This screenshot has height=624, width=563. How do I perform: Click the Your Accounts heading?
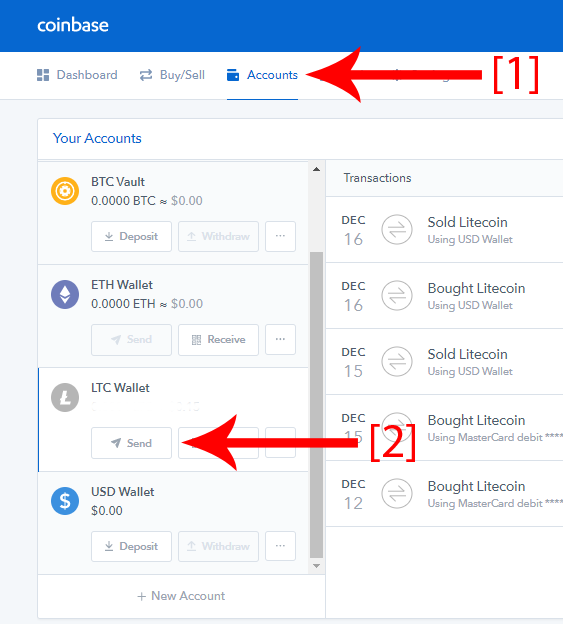[x=97, y=138]
